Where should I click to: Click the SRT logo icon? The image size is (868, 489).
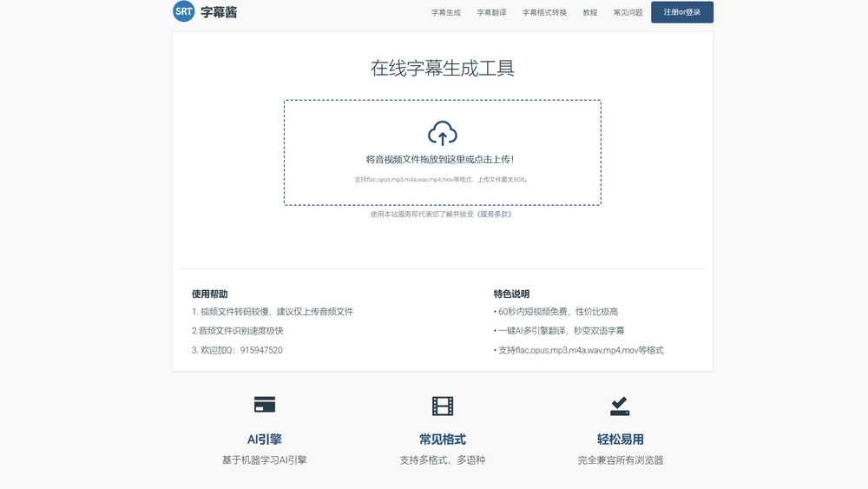[184, 11]
